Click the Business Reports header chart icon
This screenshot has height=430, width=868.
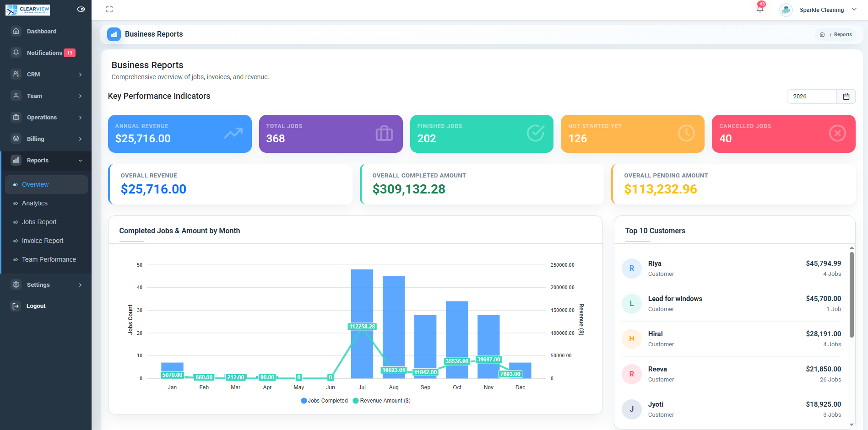click(x=114, y=34)
